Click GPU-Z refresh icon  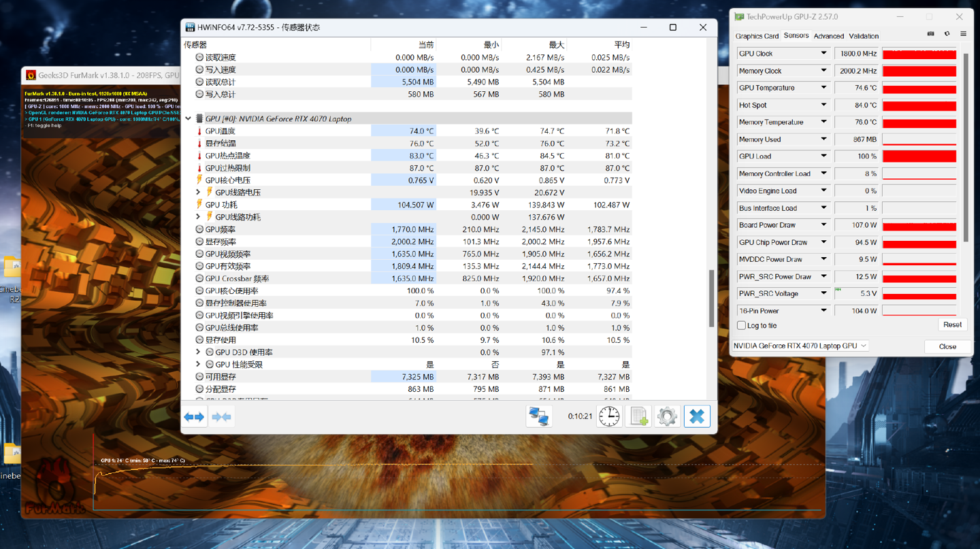(x=947, y=34)
